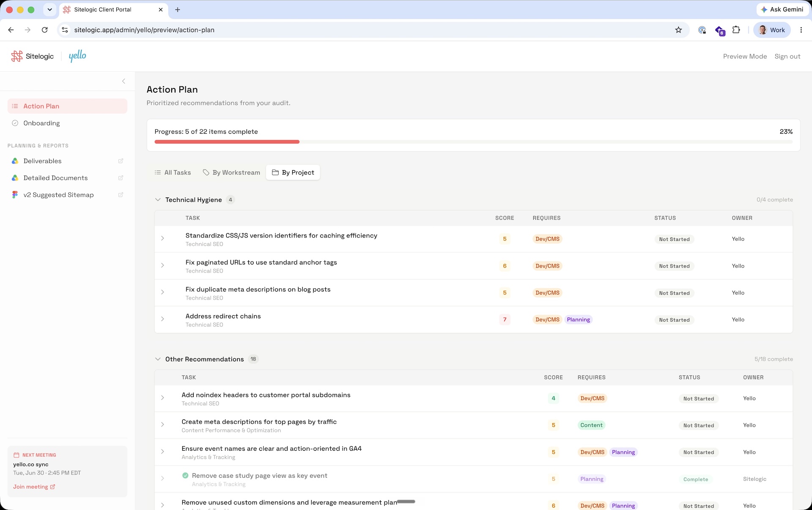Open Chrome's three-dot menu

(801, 30)
